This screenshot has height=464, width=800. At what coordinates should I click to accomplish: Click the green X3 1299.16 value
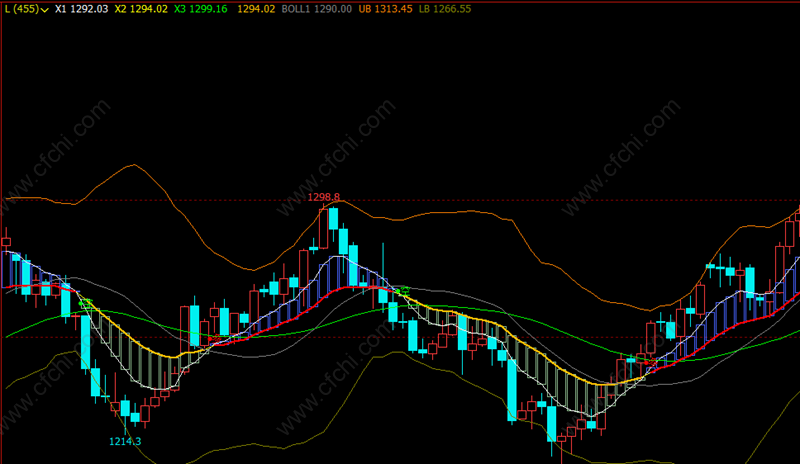point(201,9)
